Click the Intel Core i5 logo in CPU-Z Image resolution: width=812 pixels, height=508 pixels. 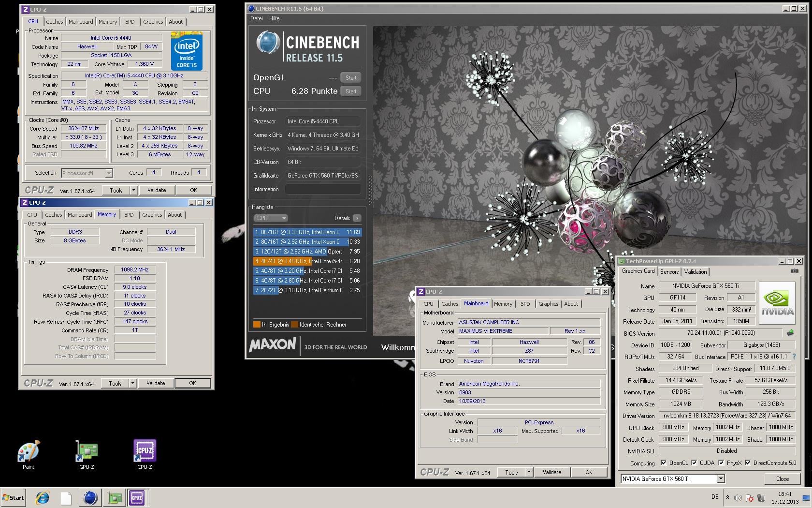tap(187, 51)
